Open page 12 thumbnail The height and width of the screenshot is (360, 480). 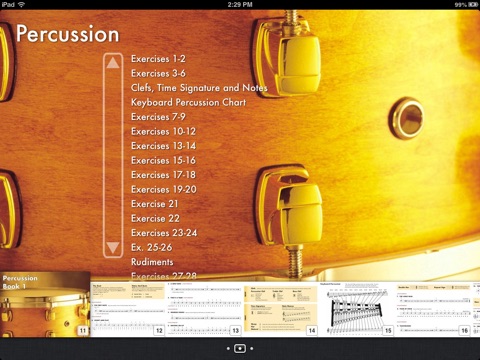pos(128,309)
